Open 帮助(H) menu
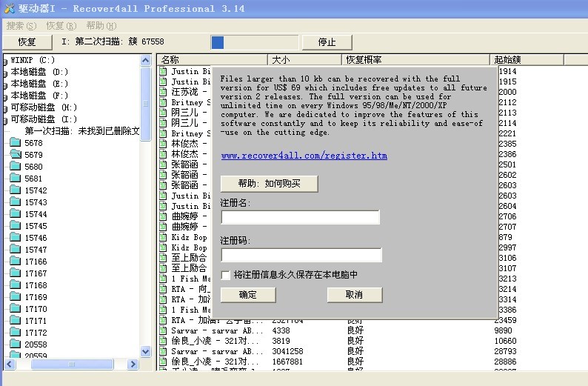Screen dimensions: 588x386 point(101,26)
